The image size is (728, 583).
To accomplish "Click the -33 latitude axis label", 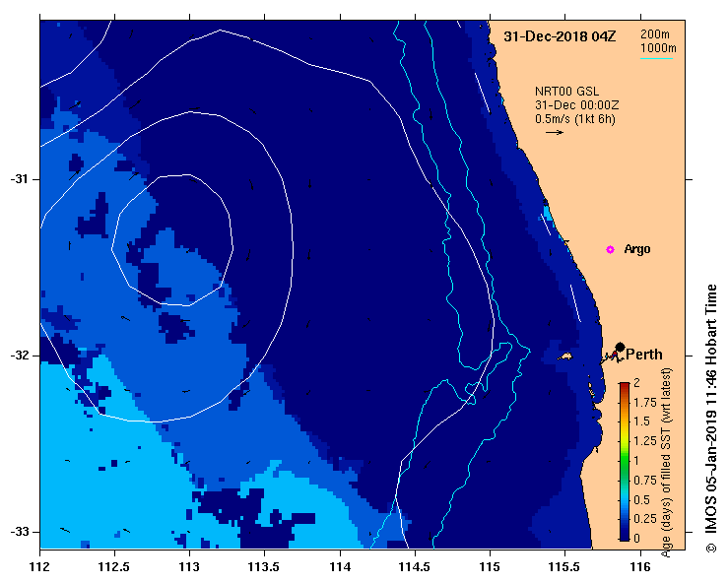I will (x=19, y=532).
